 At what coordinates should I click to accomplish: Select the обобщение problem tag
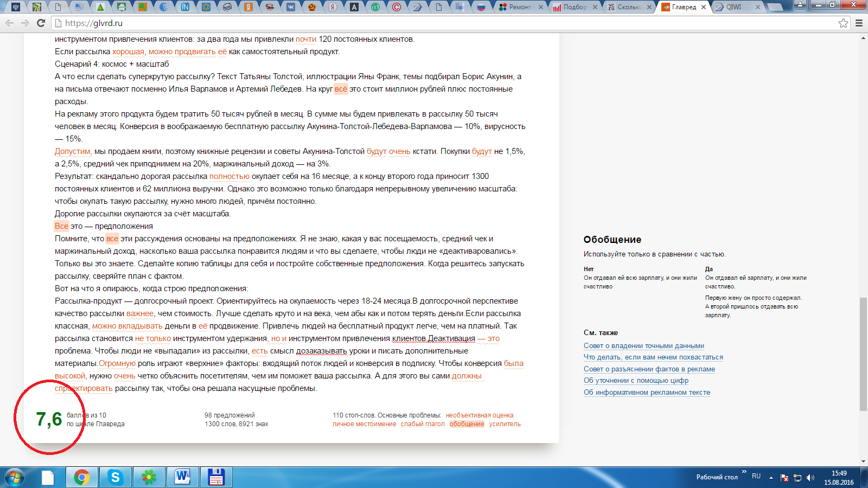pyautogui.click(x=467, y=424)
